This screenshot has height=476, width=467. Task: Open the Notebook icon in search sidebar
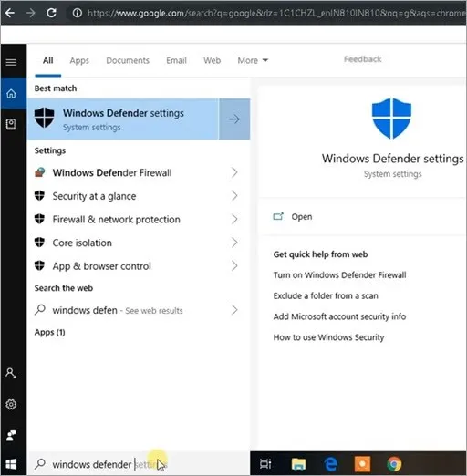pyautogui.click(x=11, y=124)
